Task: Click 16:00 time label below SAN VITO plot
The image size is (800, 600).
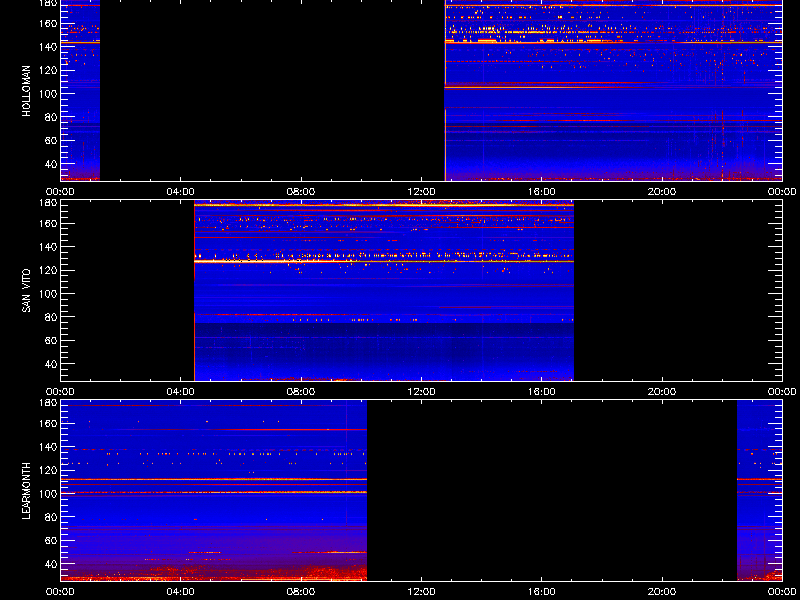Action: 541,392
